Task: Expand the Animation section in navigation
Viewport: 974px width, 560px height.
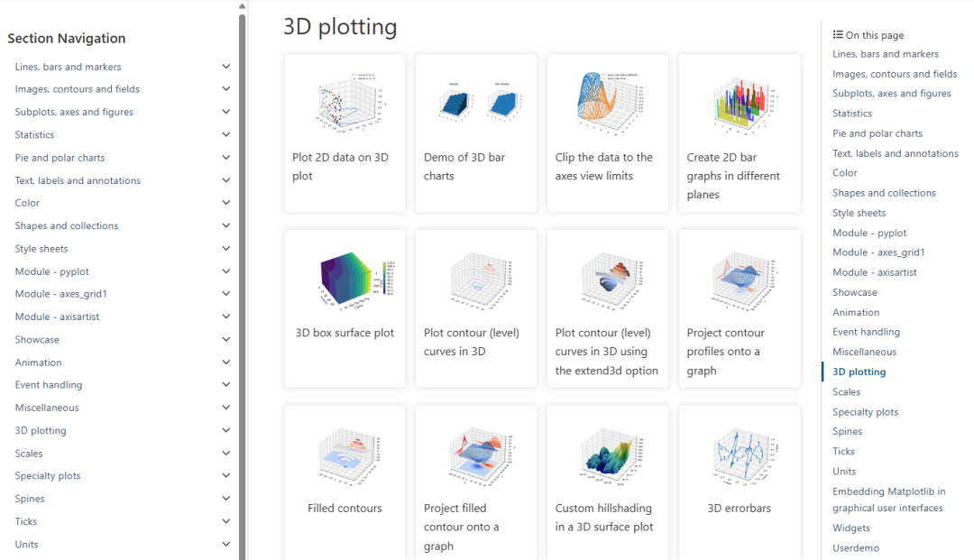Action: tap(226, 362)
